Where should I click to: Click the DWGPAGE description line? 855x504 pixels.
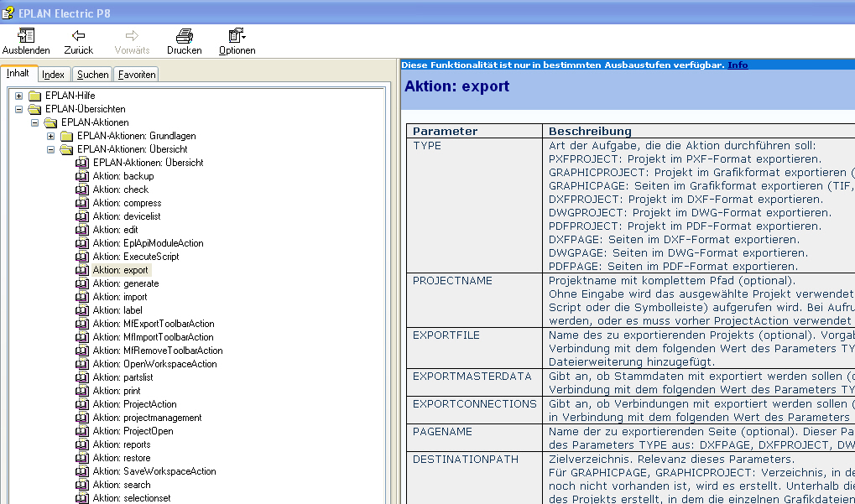(x=678, y=252)
